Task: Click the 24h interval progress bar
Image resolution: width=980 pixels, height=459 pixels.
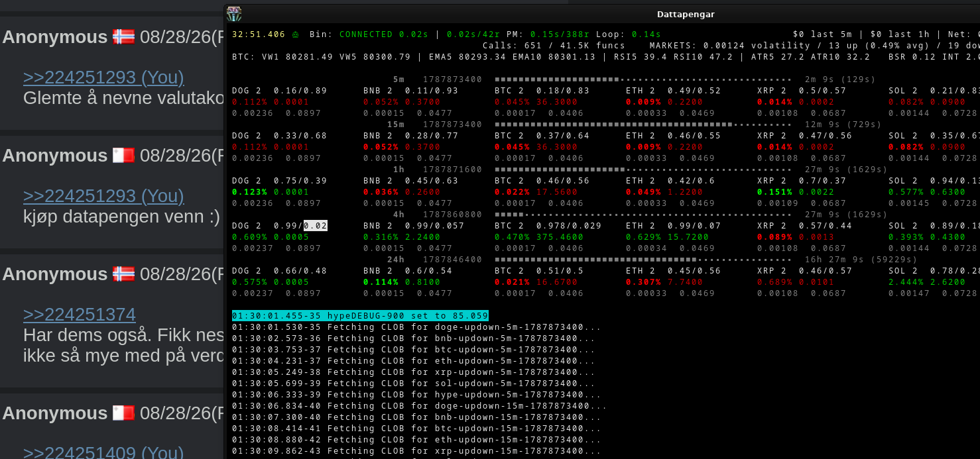Action: point(643,260)
